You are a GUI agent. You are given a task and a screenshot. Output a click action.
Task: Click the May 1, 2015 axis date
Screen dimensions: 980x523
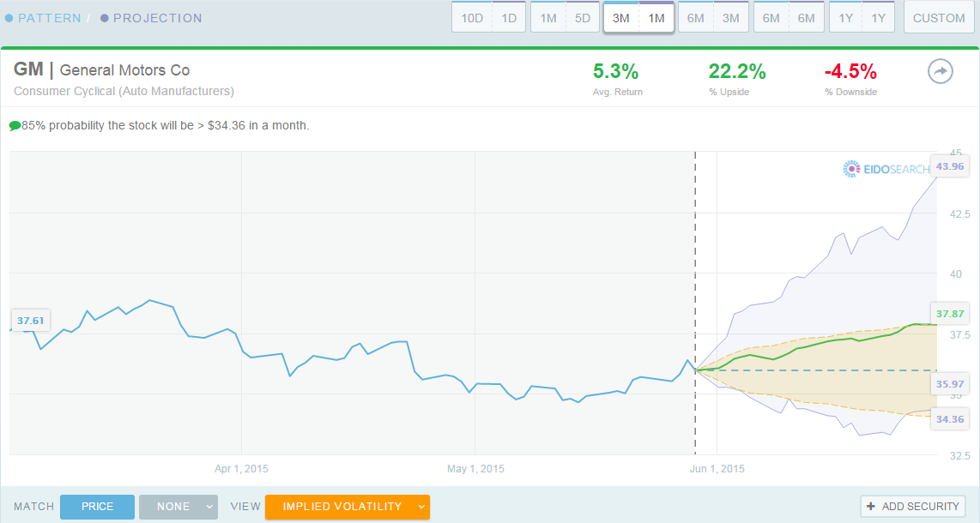click(475, 469)
